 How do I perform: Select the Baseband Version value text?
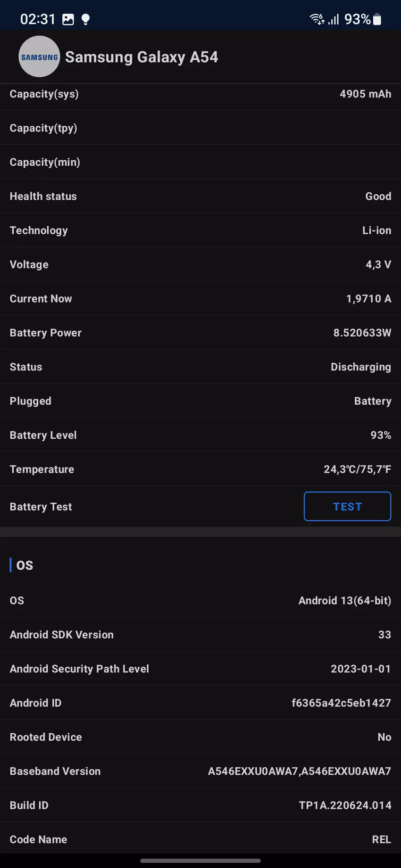pyautogui.click(x=299, y=771)
